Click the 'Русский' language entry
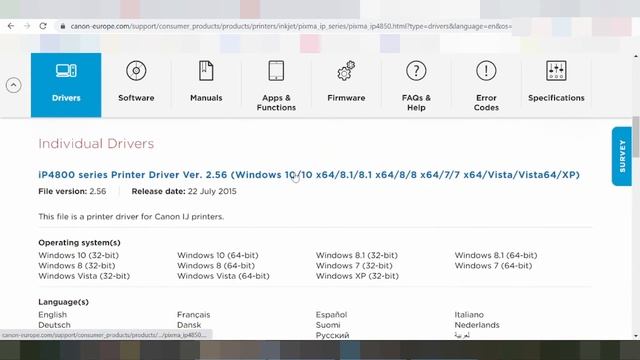 [333, 335]
